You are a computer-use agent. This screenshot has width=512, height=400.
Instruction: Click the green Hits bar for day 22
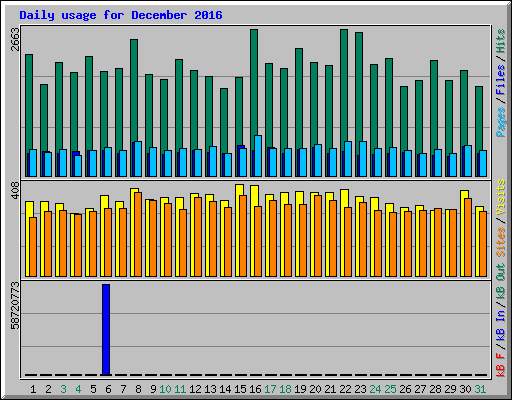344,86
